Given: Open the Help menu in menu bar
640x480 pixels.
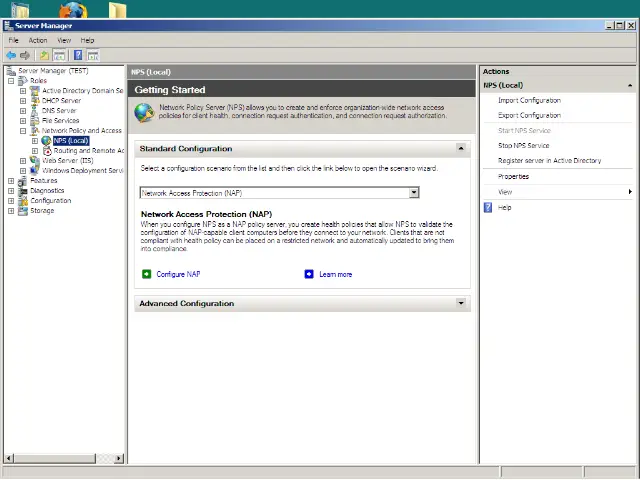Looking at the screenshot, I should click(87, 40).
